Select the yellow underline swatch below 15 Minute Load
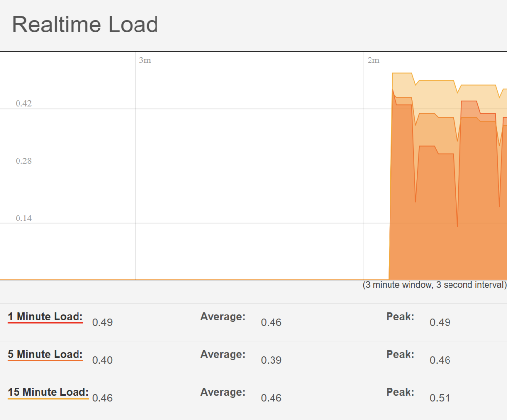 coord(48,399)
